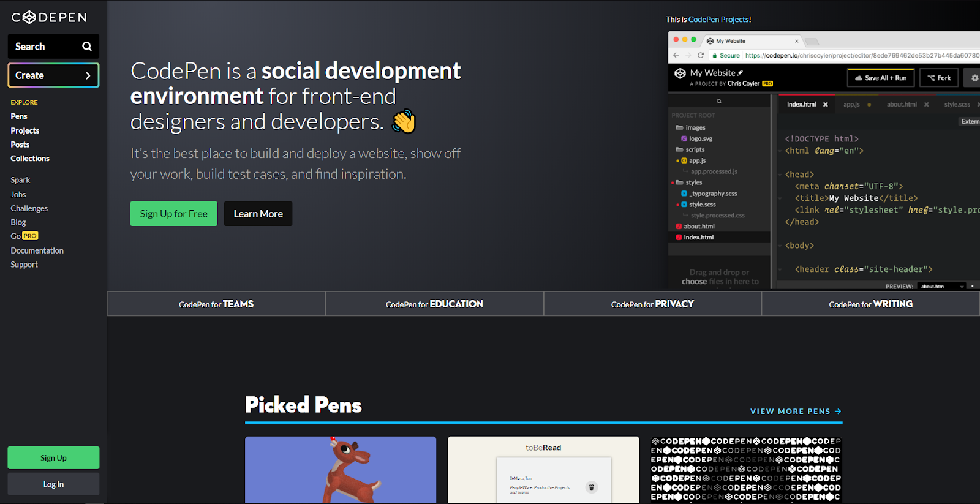Open the Challenges page

[29, 208]
